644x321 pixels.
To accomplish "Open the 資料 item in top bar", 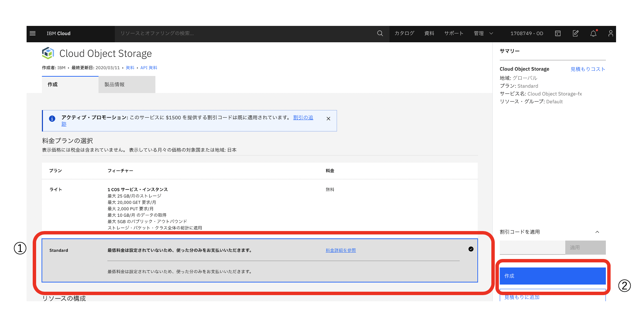I will coord(429,33).
